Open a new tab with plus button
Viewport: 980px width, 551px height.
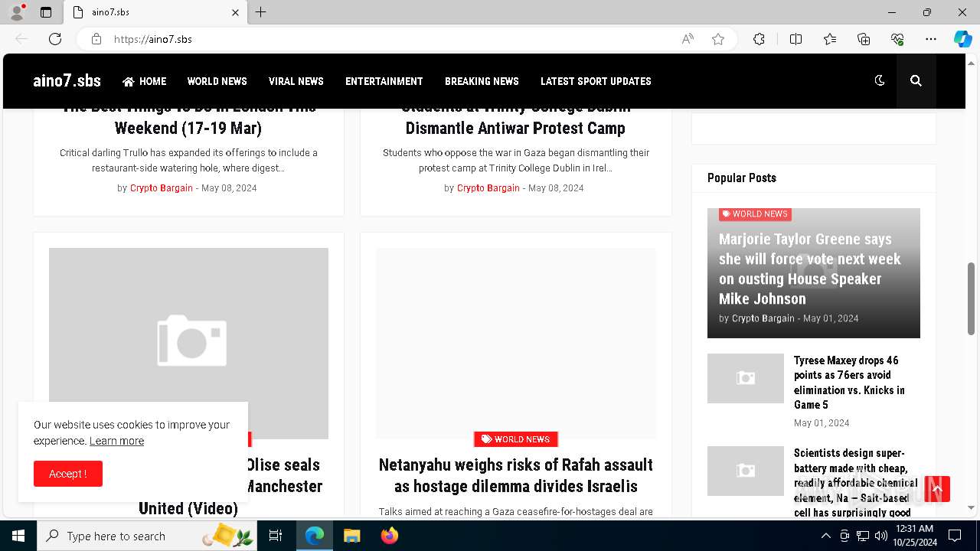point(261,12)
